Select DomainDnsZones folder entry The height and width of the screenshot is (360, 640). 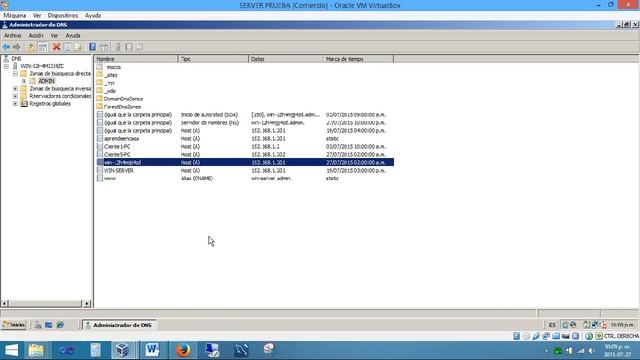click(x=123, y=99)
